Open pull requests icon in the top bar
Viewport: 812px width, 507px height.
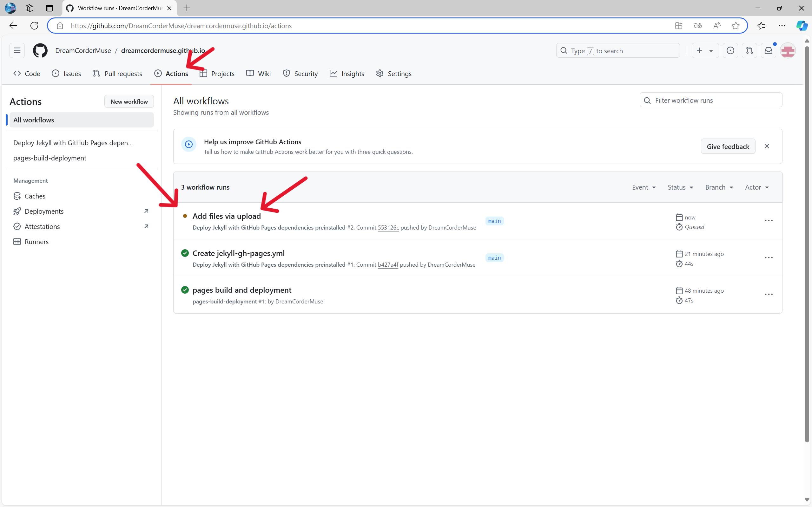[x=749, y=51]
